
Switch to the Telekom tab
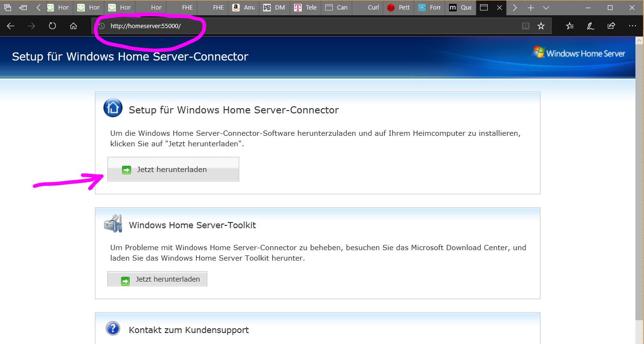click(306, 8)
